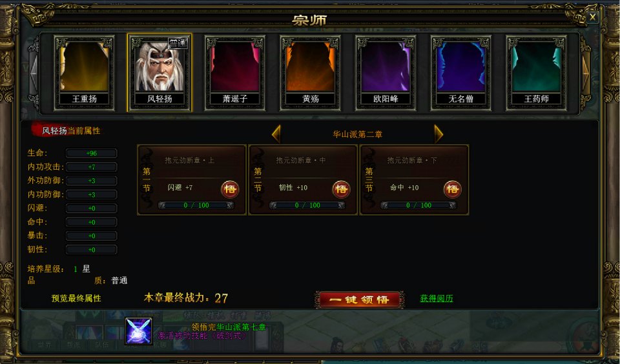This screenshot has width=620, height=364.
Task: Show more masters with right edge arrow
Action: click(x=586, y=73)
